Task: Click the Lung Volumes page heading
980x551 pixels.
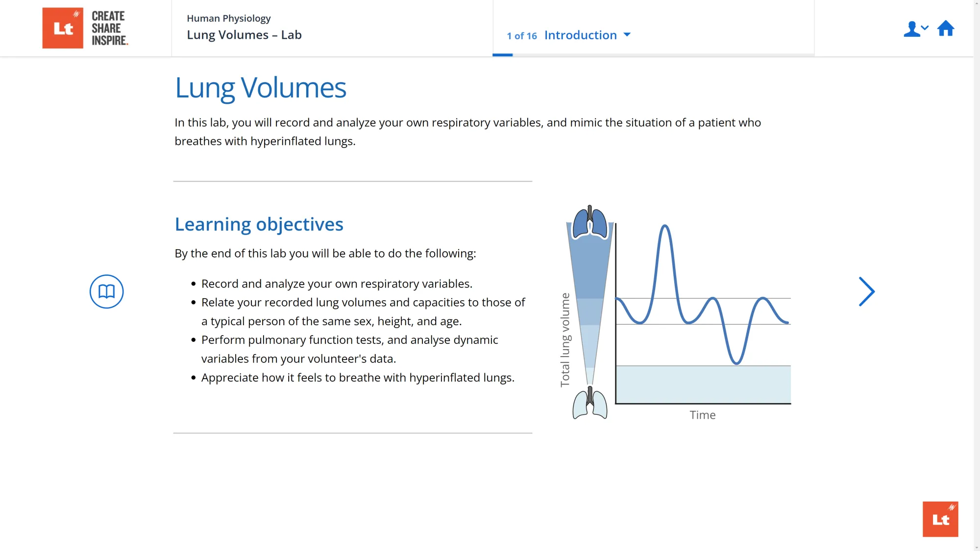Action: [260, 88]
